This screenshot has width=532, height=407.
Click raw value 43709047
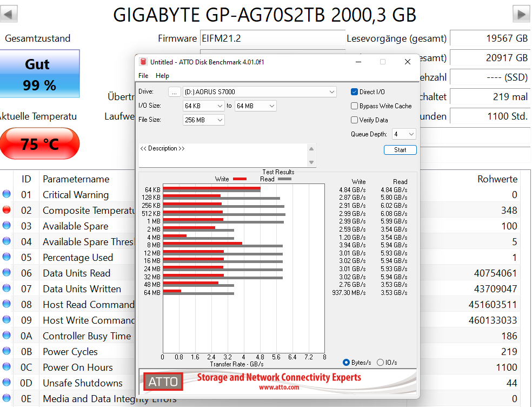(495, 289)
